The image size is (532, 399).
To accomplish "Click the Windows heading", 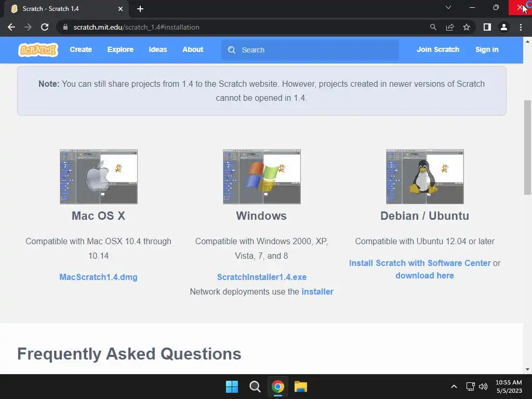I will click(262, 216).
